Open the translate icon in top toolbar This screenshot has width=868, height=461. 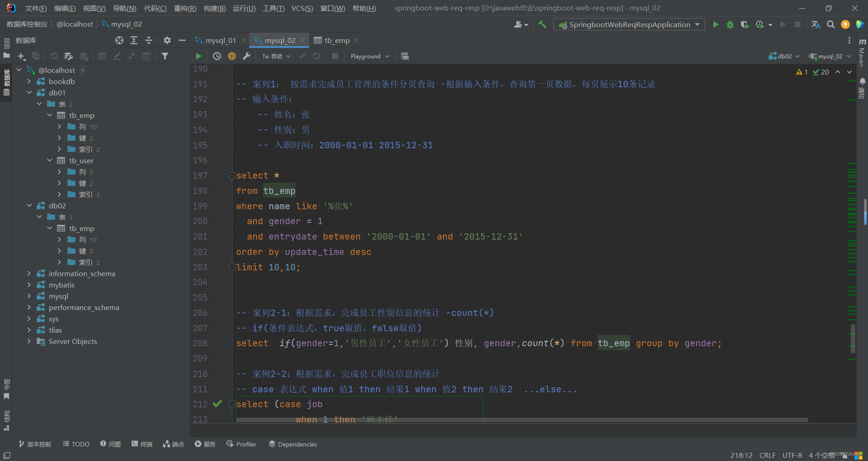tap(816, 24)
